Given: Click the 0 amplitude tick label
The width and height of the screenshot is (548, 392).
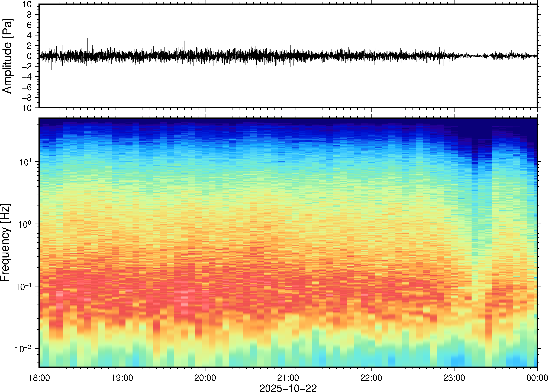Looking at the screenshot, I should point(30,56).
